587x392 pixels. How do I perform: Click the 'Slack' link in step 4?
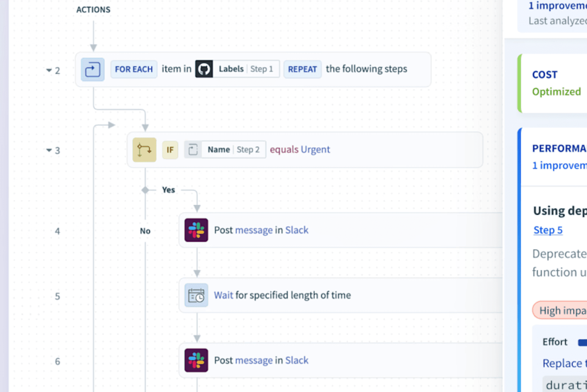point(297,230)
